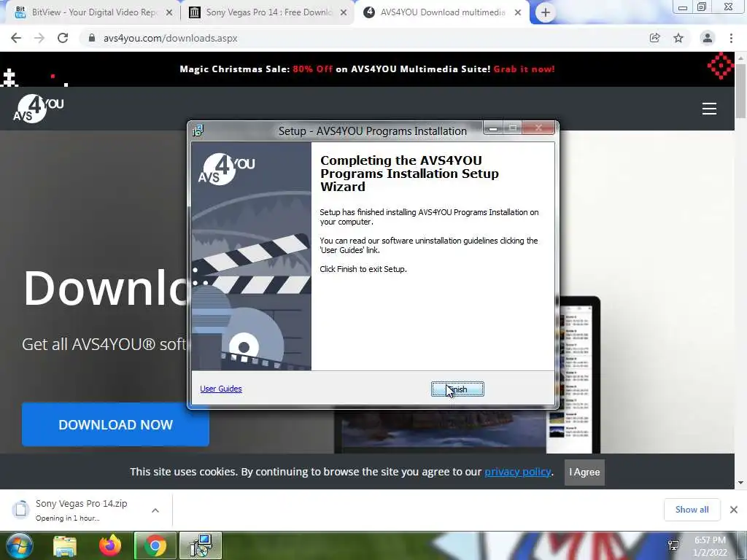Screen dimensions: 747x560
Task: Bookmark this page with the star
Action: coord(678,38)
